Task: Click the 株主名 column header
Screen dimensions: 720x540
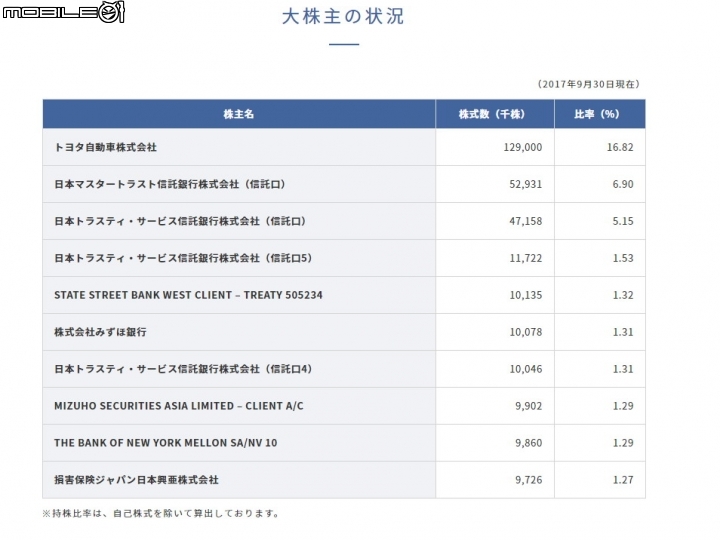Action: coord(239,114)
